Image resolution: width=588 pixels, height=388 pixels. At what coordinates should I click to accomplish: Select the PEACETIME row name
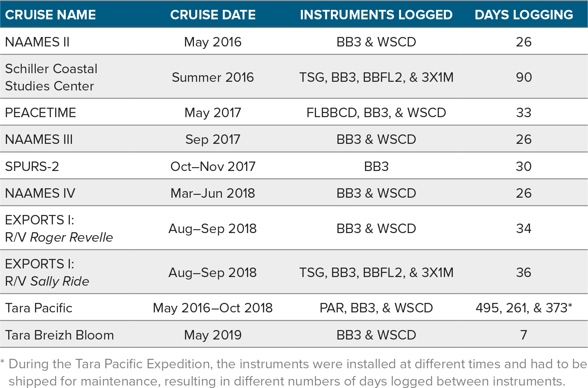[40, 113]
